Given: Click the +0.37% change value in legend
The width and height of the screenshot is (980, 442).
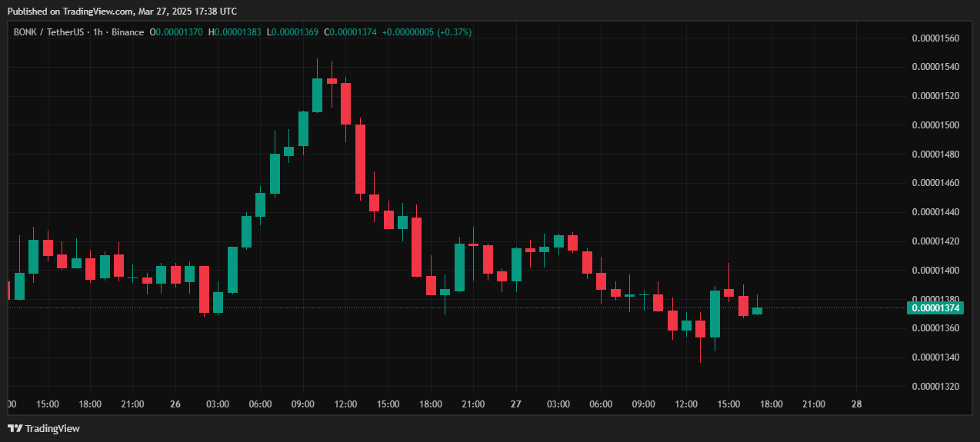Looking at the screenshot, I should pos(454,32).
